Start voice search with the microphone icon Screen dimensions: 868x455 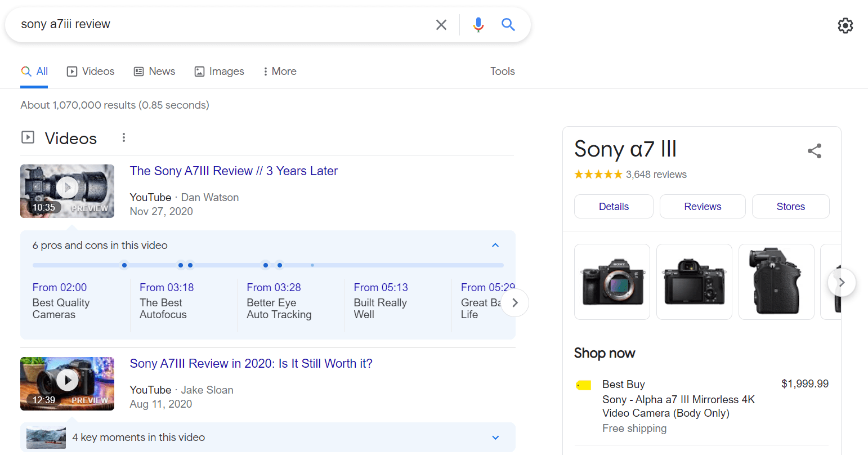pos(478,25)
